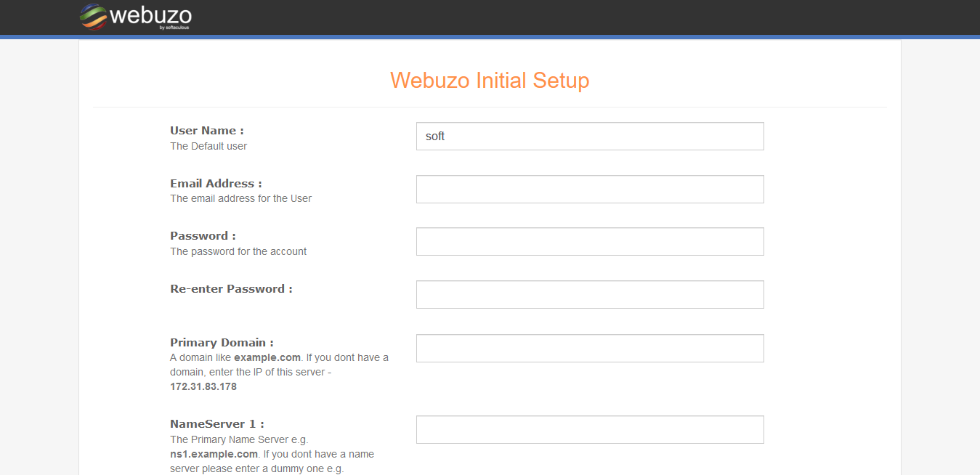Screen dimensions: 980x475
Task: Click the server IP 172.31.83.178 text
Action: click(203, 387)
